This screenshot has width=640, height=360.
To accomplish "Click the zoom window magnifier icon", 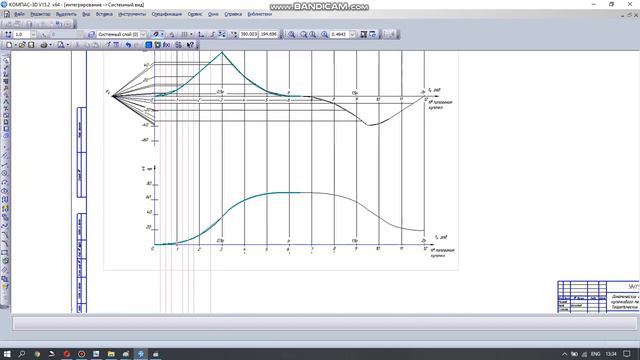I will tap(291, 35).
